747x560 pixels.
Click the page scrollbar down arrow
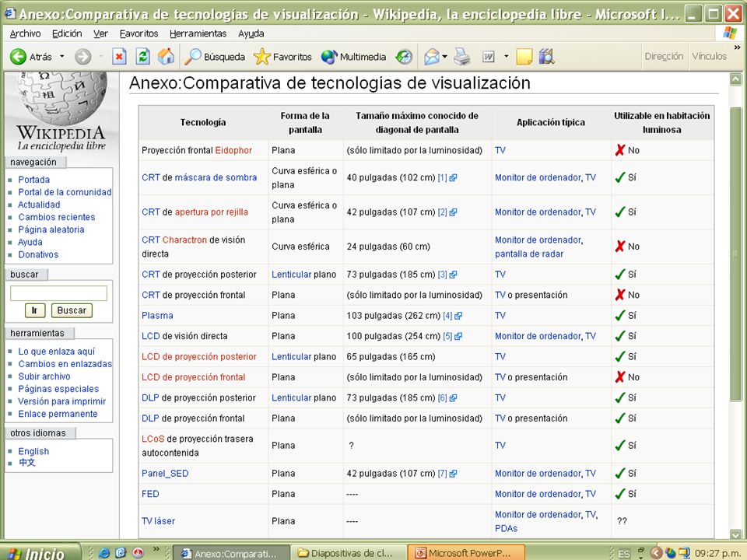(x=735, y=534)
